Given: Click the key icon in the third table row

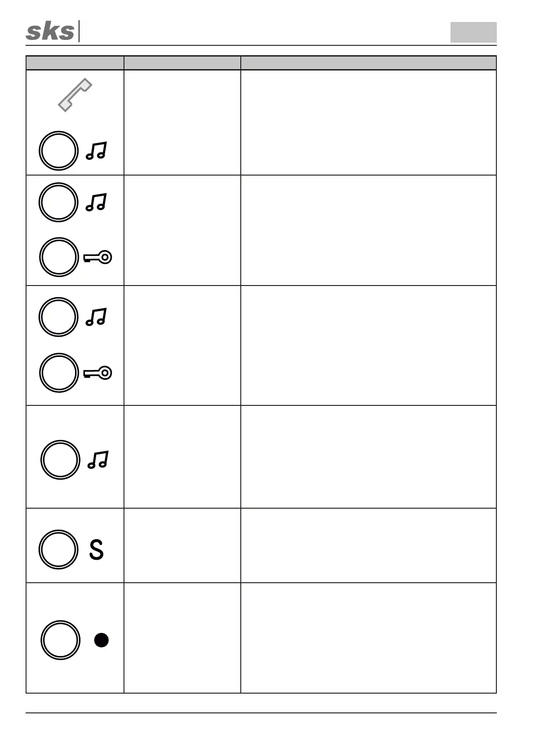Looking at the screenshot, I should click(x=98, y=373).
